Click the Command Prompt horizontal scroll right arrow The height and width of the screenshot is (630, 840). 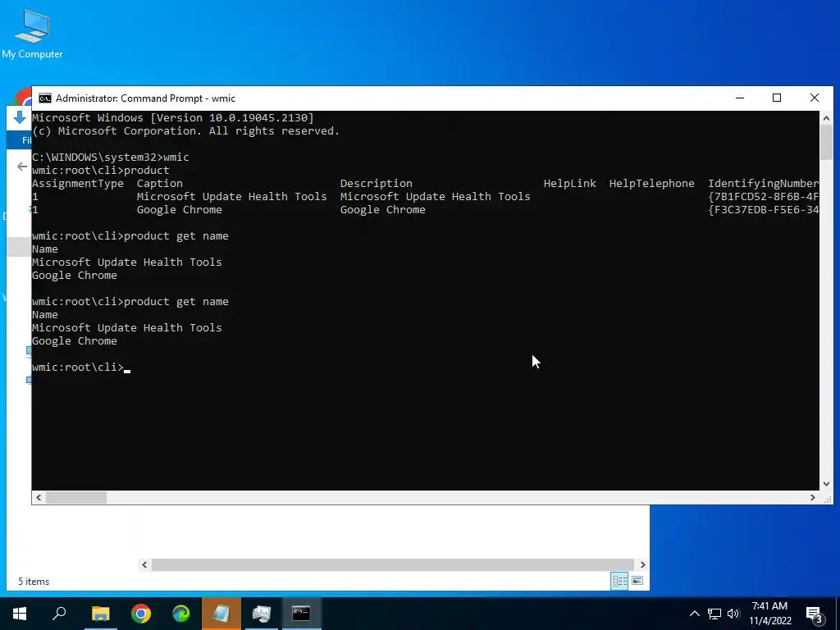(x=813, y=498)
